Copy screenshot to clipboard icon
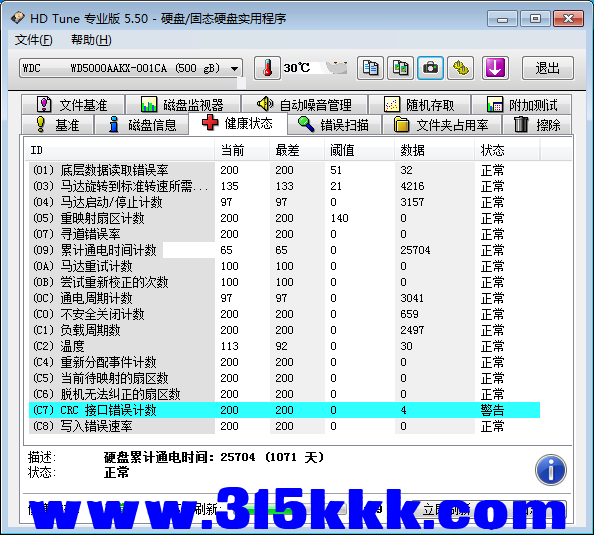This screenshot has width=594, height=535. coord(400,68)
